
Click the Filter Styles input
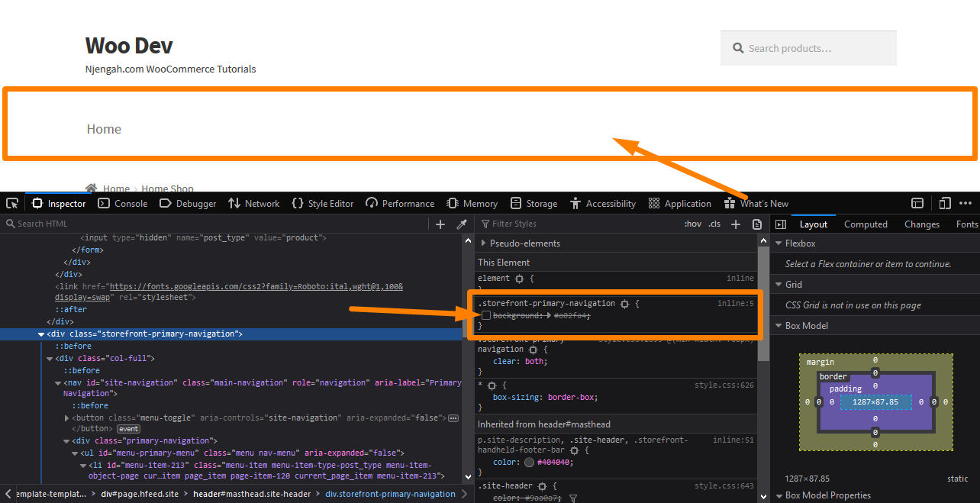click(x=579, y=224)
